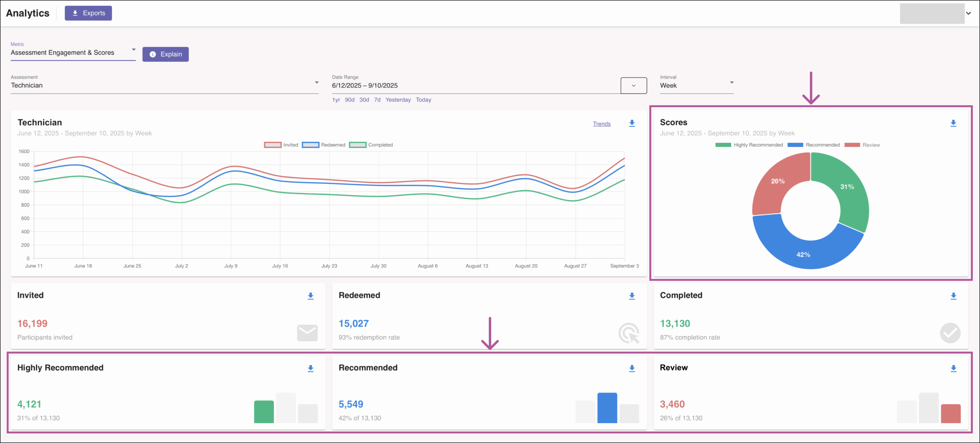Open the Trends link
The width and height of the screenshot is (980, 443).
coord(601,124)
